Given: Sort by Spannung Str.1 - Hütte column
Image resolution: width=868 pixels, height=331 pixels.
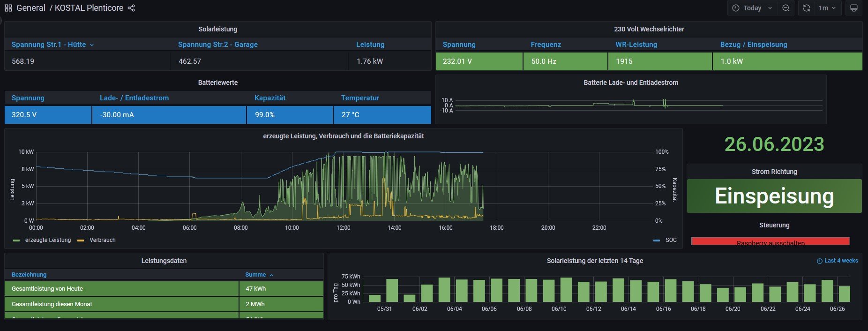Looking at the screenshot, I should point(49,45).
